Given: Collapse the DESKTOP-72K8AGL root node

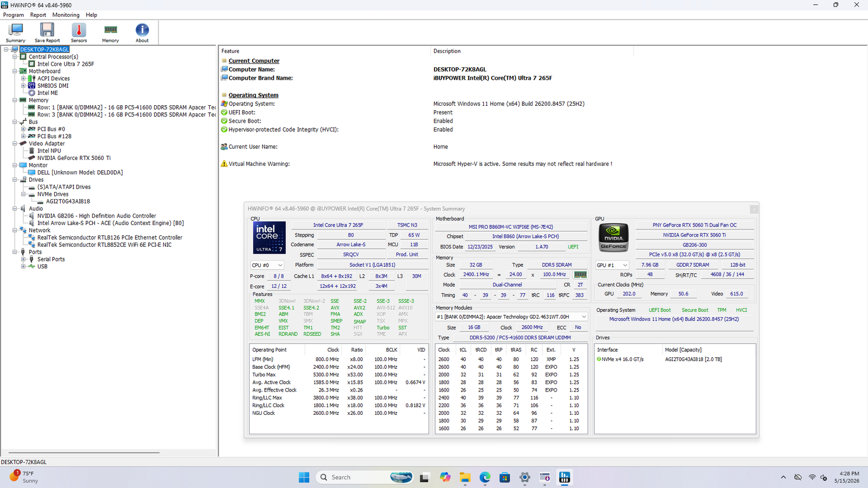Looking at the screenshot, I should pos(7,49).
